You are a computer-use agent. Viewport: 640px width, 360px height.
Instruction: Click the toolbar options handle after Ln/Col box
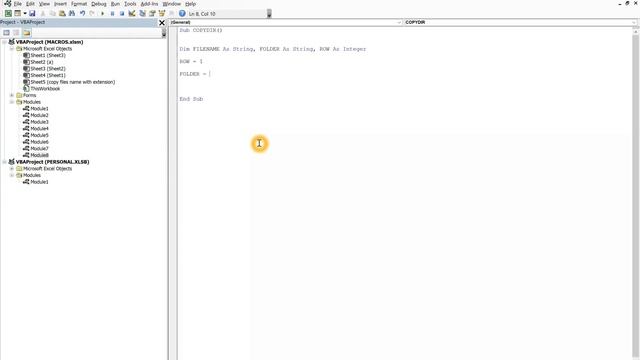(269, 13)
